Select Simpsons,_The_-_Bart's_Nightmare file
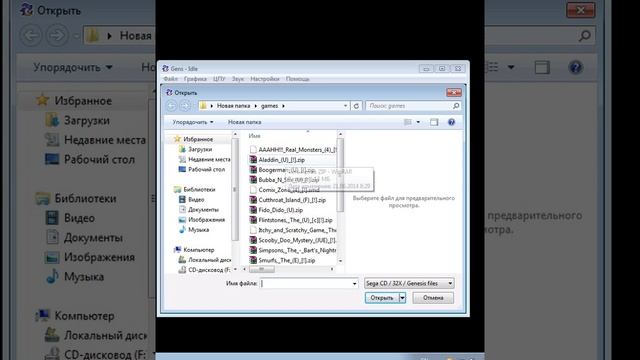Viewport: 640px width, 360px height. tap(293, 250)
